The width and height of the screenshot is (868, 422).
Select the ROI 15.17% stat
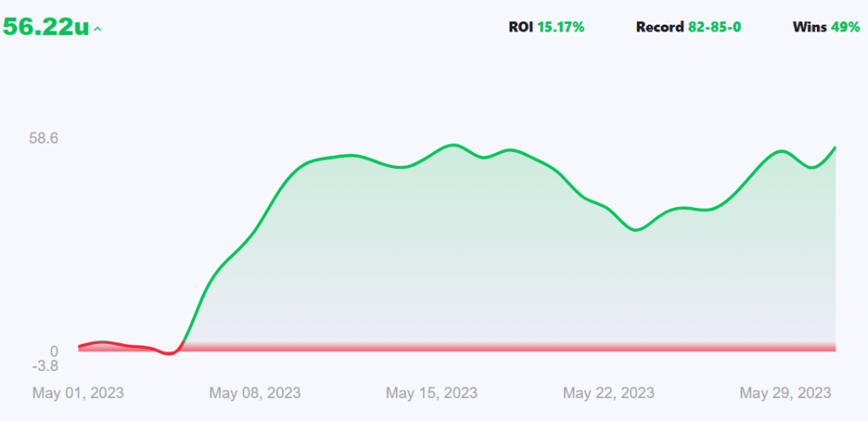546,27
